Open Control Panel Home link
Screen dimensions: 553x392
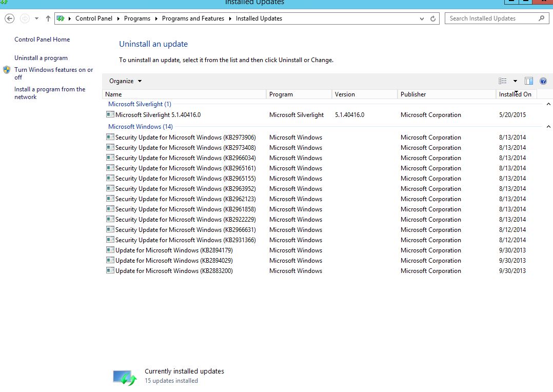tap(42, 40)
